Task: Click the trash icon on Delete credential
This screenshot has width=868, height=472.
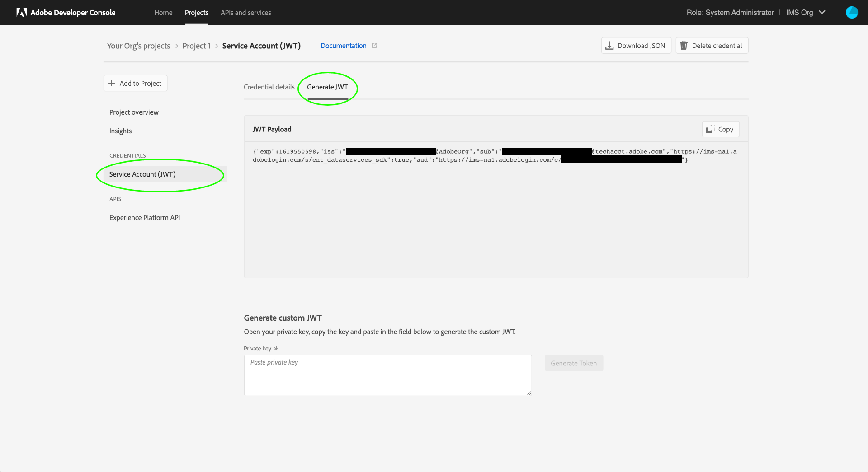Action: 684,46
